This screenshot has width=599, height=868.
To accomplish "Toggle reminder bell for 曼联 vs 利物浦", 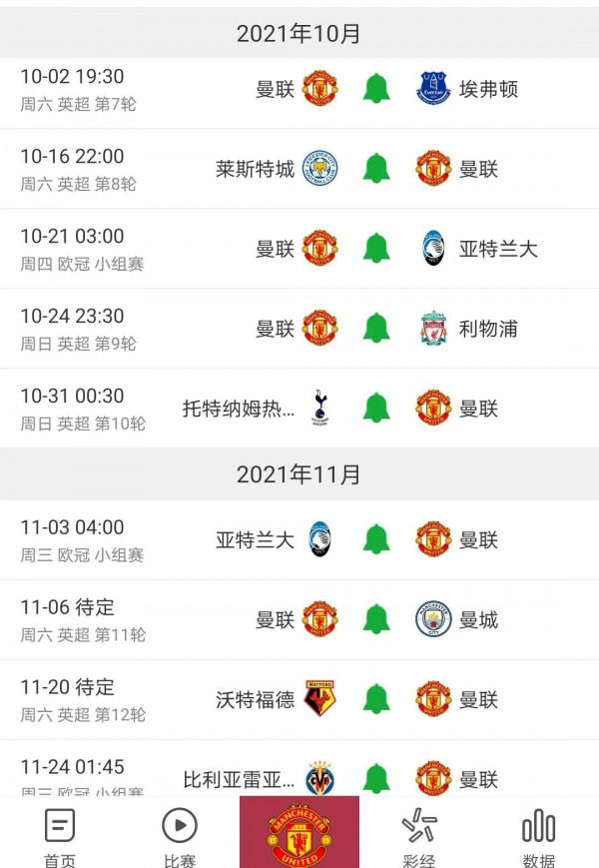I will click(x=376, y=329).
